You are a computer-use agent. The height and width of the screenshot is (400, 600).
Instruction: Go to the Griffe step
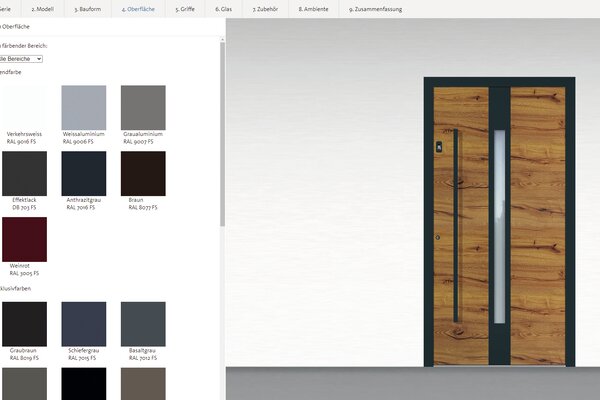[x=185, y=8]
